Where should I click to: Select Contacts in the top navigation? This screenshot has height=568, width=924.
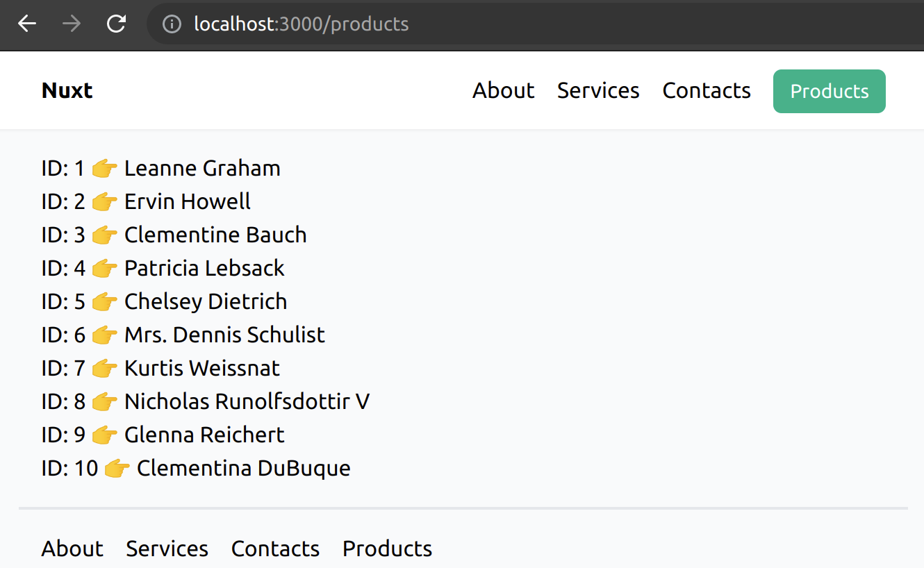tap(707, 91)
